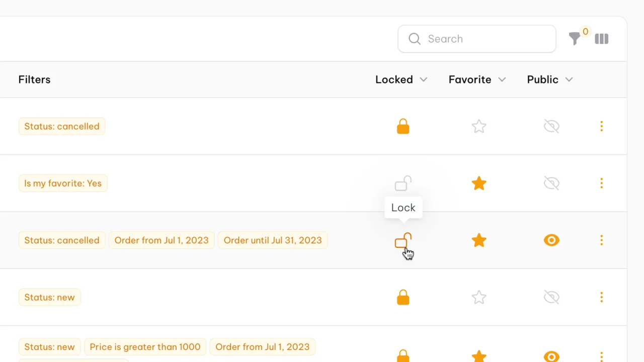The width and height of the screenshot is (644, 362).
Task: Open the Favorite column dropdown
Action: 477,79
